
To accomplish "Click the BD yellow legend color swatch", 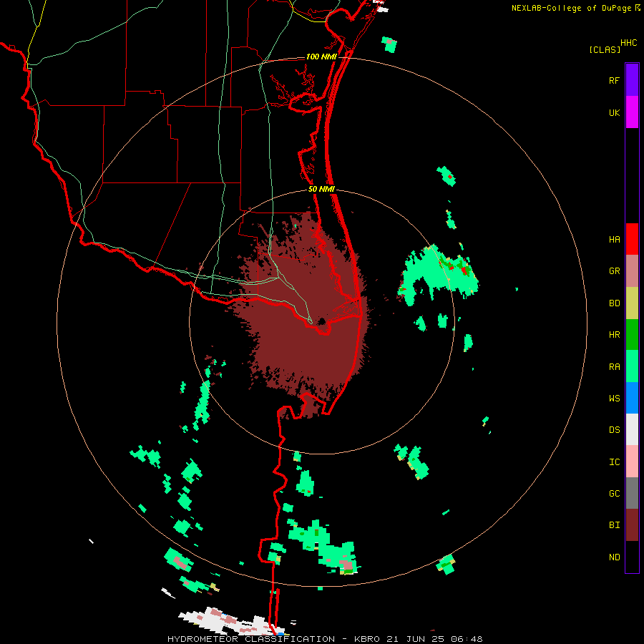I will coord(632,303).
